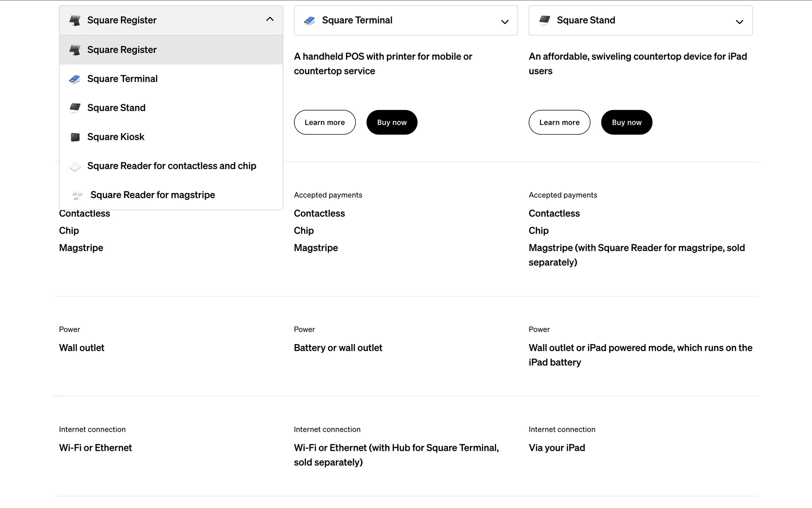Expand the Square Terminal comparison dropdown
812x508 pixels.
coord(505,22)
